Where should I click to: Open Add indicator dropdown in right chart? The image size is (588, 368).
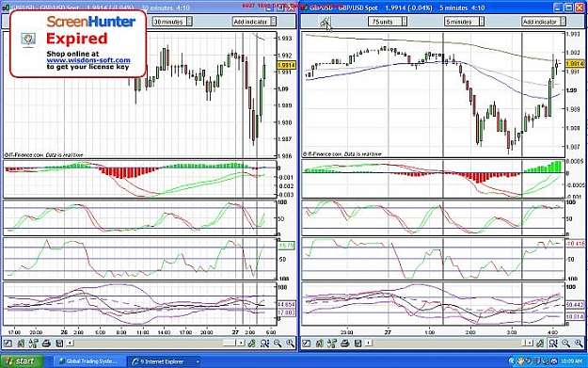[544, 22]
